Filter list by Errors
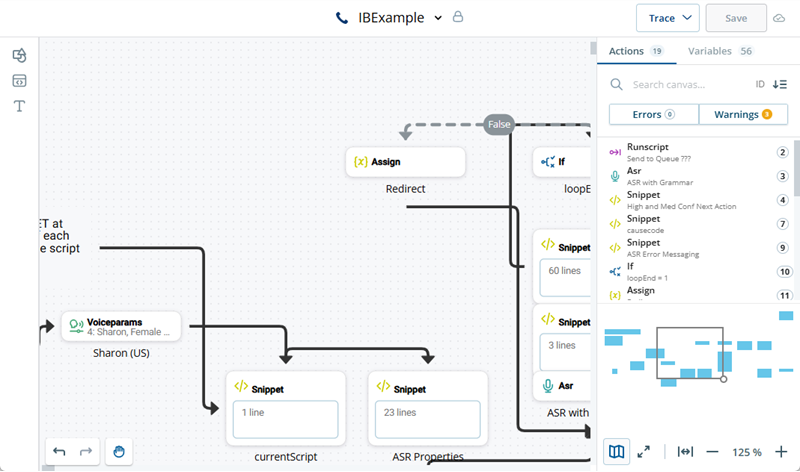This screenshot has width=800, height=472. pyautogui.click(x=653, y=115)
